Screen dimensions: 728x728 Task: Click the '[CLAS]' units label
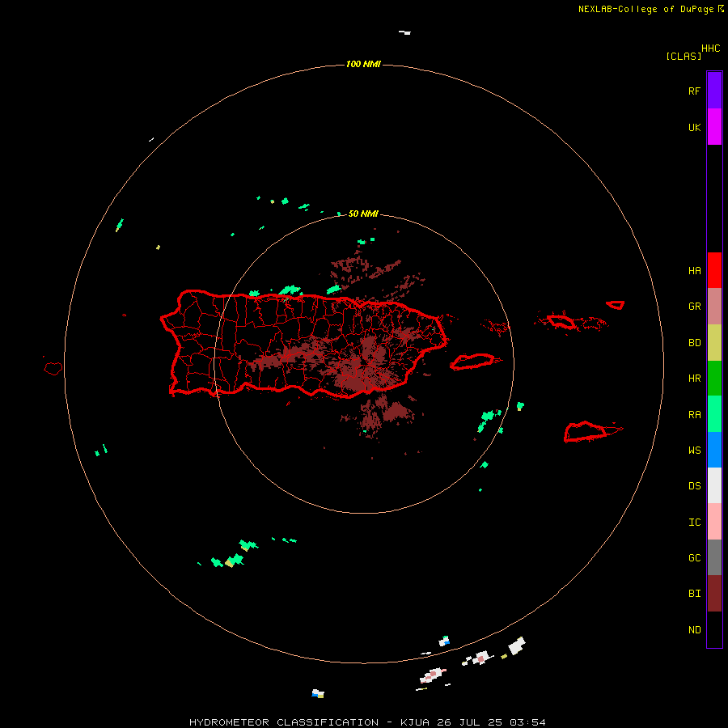click(684, 56)
